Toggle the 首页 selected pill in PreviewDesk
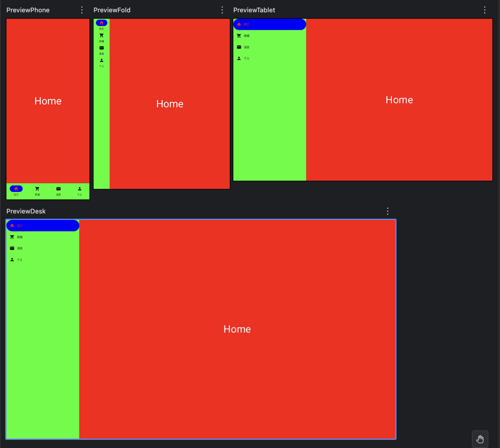The width and height of the screenshot is (500, 448). (x=42, y=225)
